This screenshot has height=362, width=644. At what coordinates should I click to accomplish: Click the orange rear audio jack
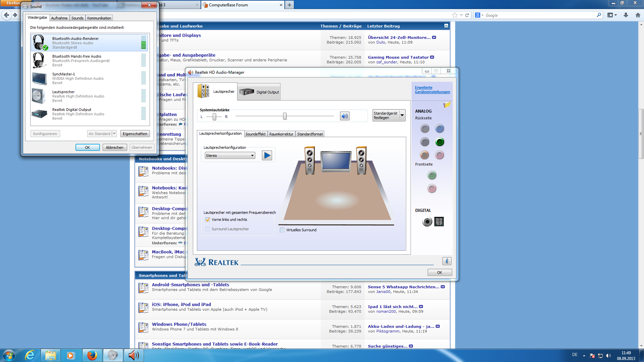coord(425,155)
